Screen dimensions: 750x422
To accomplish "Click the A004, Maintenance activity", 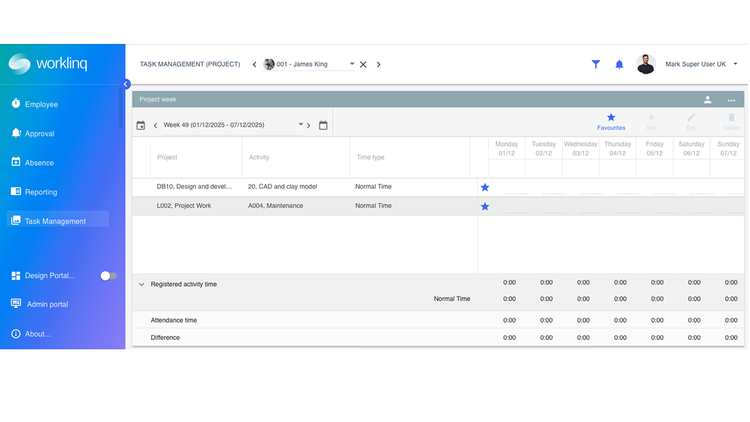I will 275,206.
